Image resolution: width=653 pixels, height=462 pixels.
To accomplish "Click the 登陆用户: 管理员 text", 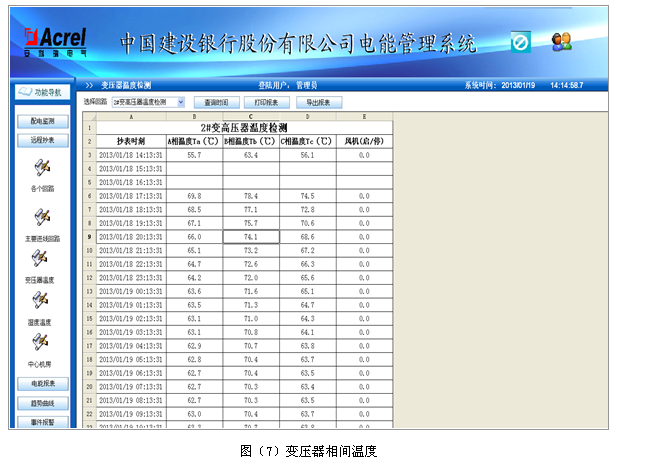I will 288,85.
